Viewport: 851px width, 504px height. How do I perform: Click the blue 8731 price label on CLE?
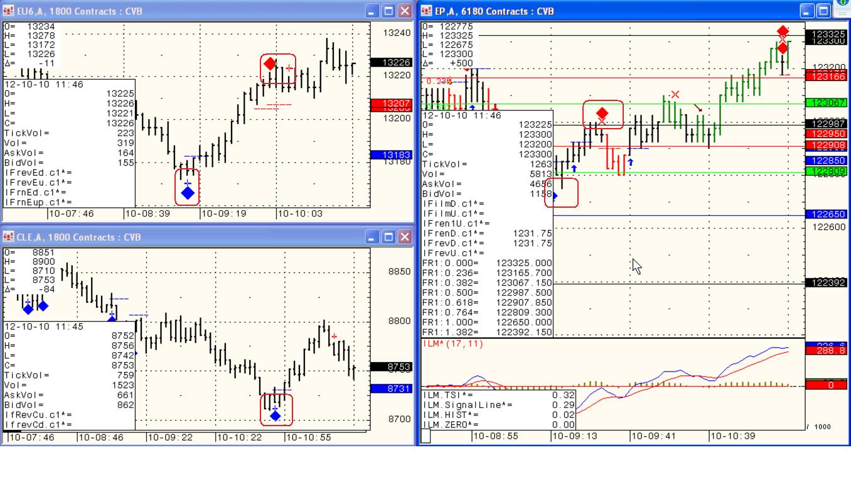(x=390, y=389)
